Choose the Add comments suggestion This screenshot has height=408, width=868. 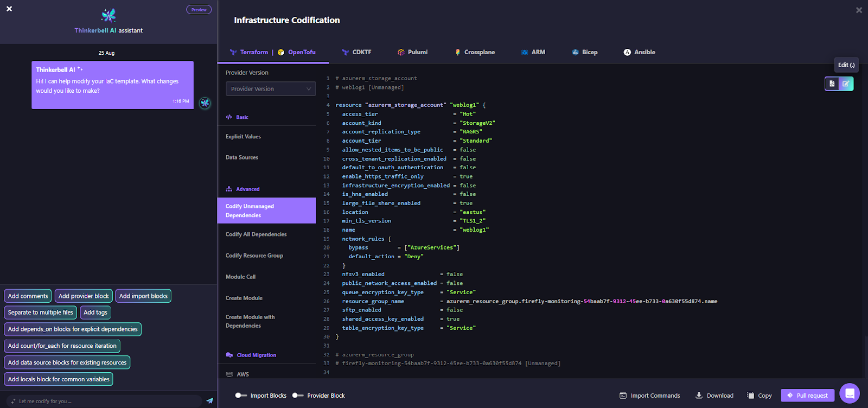[28, 296]
